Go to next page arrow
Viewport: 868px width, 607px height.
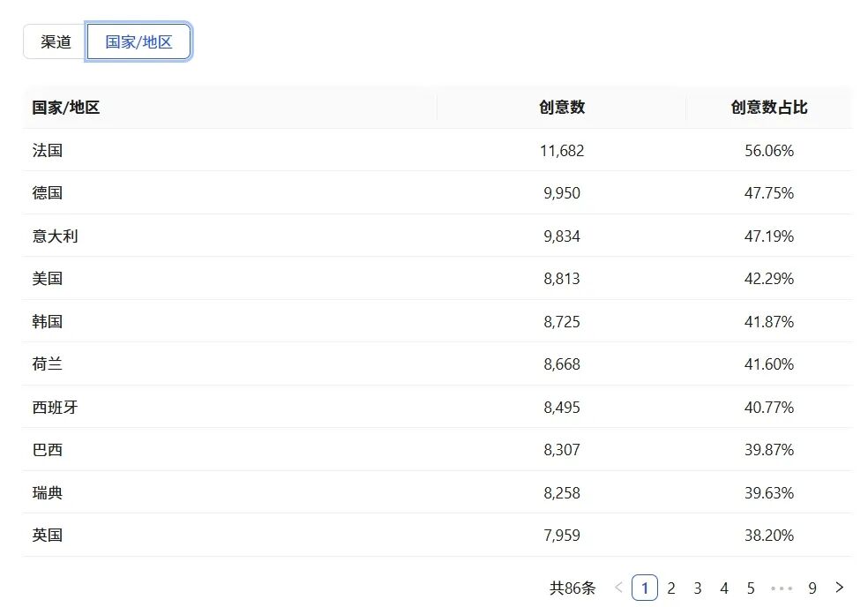(x=839, y=588)
